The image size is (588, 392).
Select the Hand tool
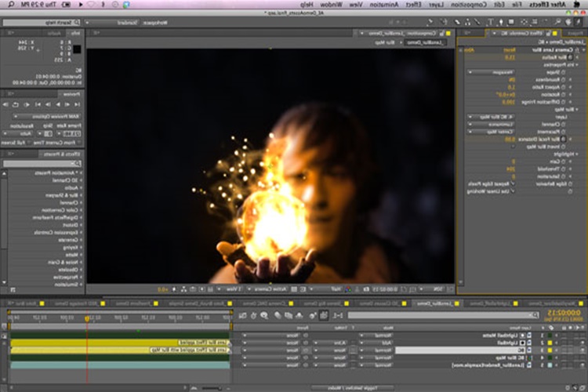568,23
